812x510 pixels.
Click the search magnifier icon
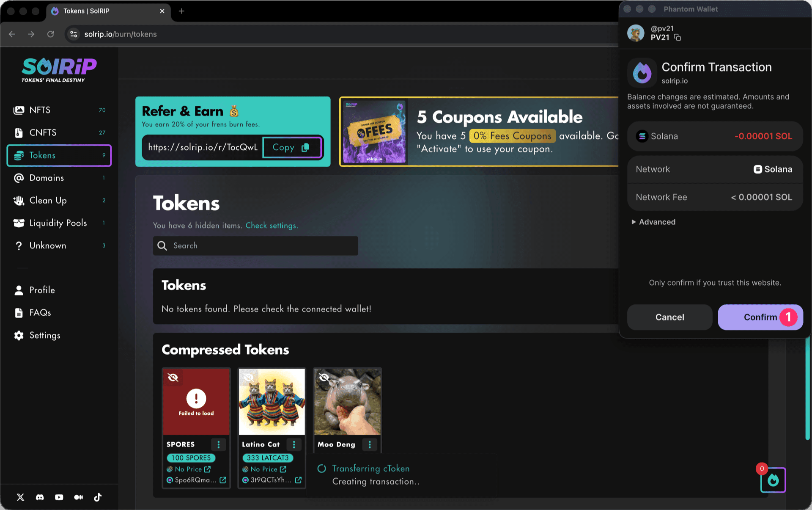162,246
